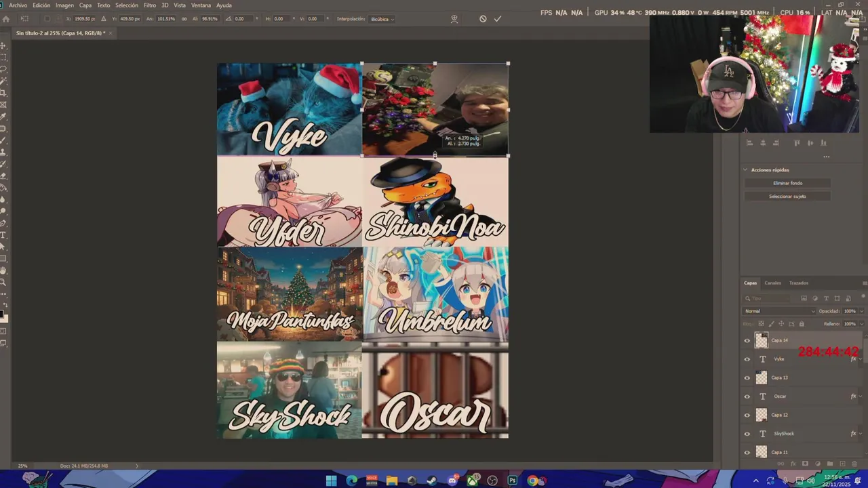The image size is (868, 488).
Task: Commit the transform with the checkmark
Action: coord(497,19)
